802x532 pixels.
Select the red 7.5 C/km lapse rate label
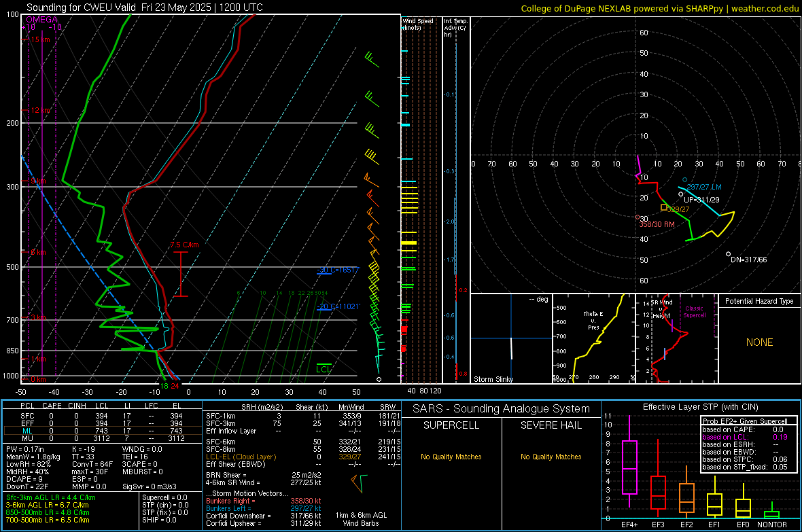pyautogui.click(x=184, y=245)
